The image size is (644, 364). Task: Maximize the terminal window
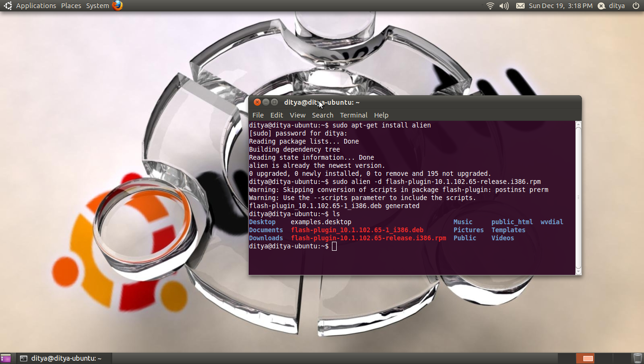[x=274, y=102]
